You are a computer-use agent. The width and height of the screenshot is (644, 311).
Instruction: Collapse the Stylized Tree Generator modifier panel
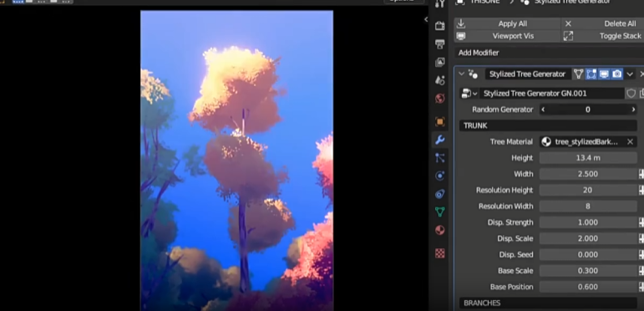[x=461, y=74]
